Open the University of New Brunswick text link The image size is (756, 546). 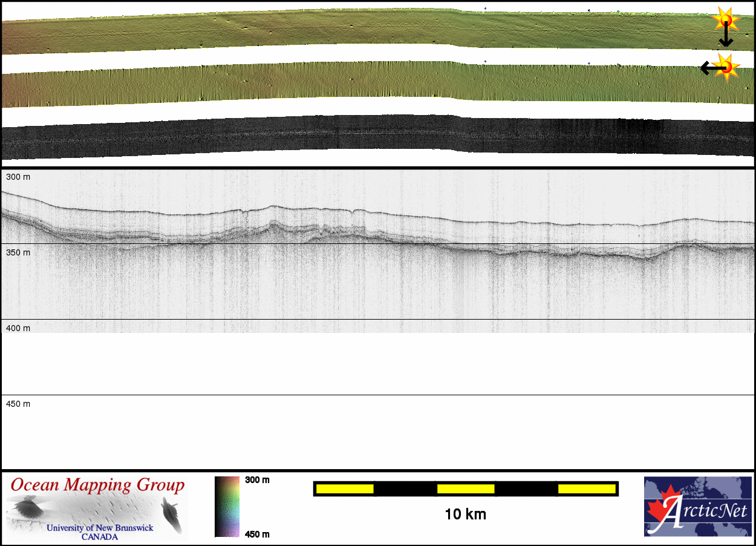[100, 528]
